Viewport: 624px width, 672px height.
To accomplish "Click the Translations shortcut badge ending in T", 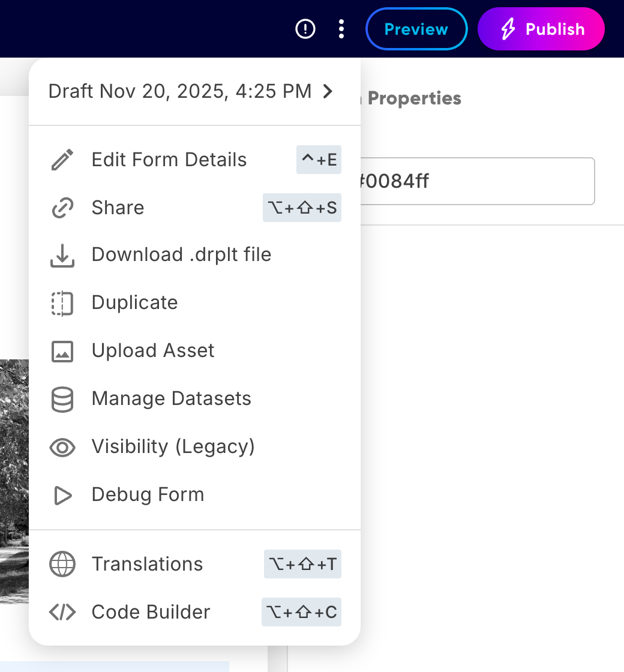I will (302, 564).
